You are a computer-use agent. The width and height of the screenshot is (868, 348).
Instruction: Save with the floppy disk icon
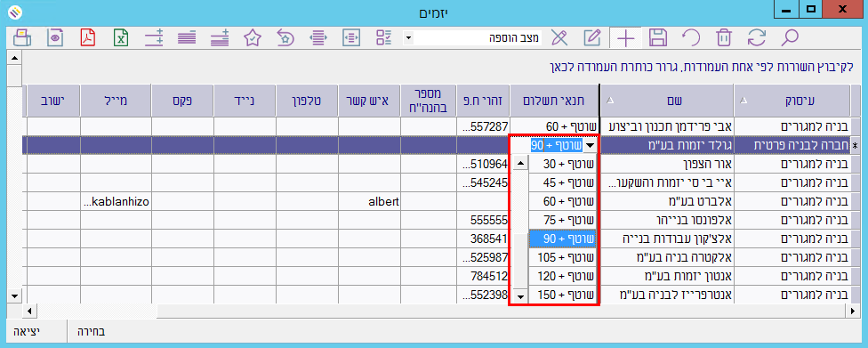658,37
